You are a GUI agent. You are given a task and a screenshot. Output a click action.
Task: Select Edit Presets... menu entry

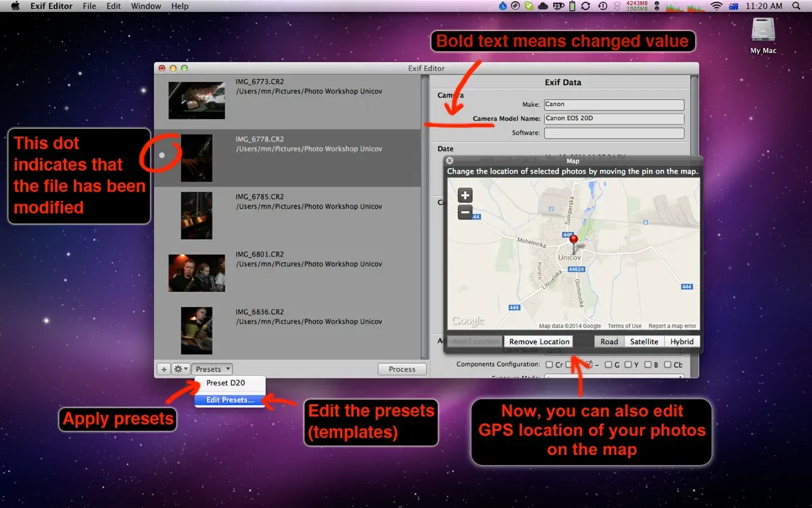pos(230,400)
